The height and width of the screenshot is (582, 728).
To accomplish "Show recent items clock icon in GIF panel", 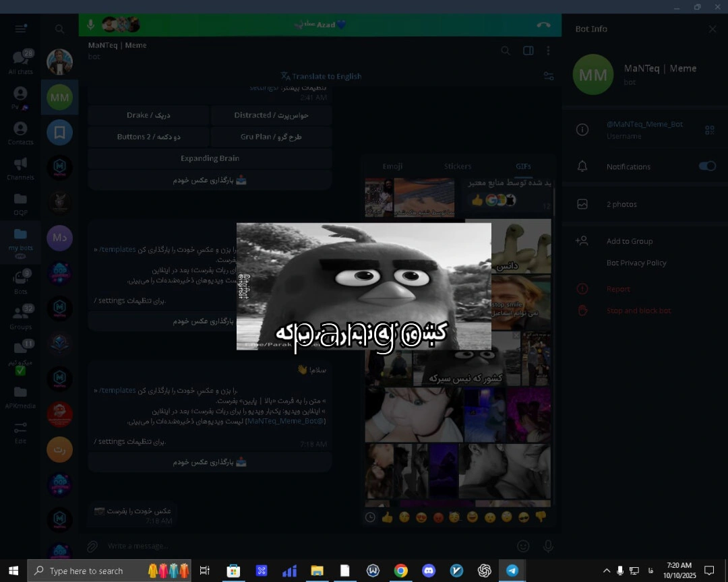I will pos(370,517).
